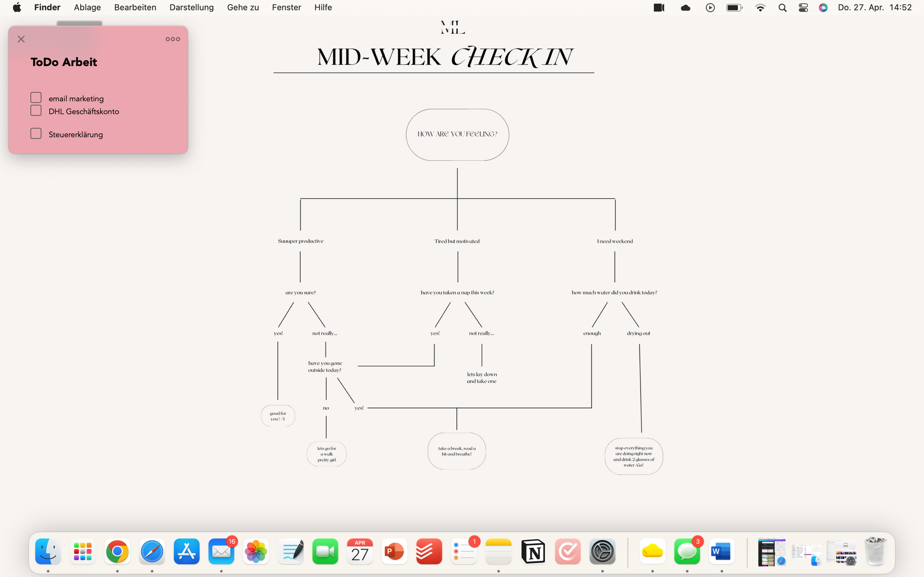Launch FaceTime from the dock
The image size is (924, 577).
(325, 551)
